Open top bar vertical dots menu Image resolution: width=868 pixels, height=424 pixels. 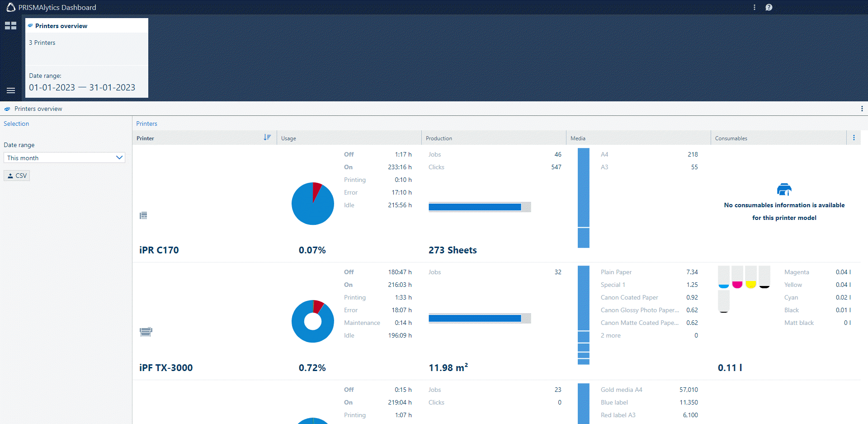pyautogui.click(x=754, y=7)
